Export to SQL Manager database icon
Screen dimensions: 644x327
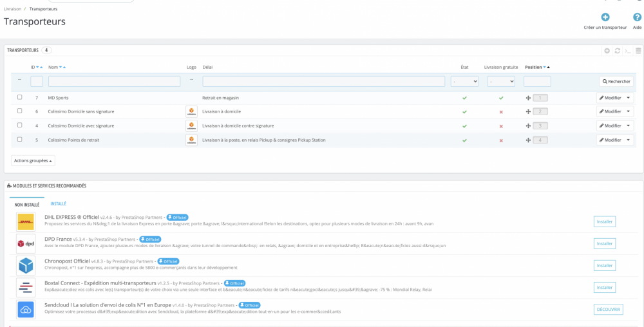point(638,51)
